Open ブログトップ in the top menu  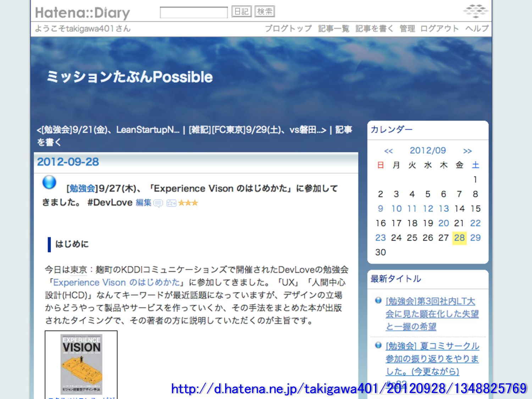[288, 28]
